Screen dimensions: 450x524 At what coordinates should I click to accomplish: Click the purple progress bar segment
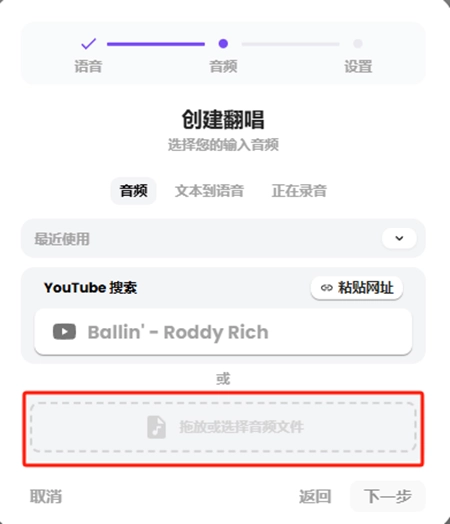tap(156, 44)
